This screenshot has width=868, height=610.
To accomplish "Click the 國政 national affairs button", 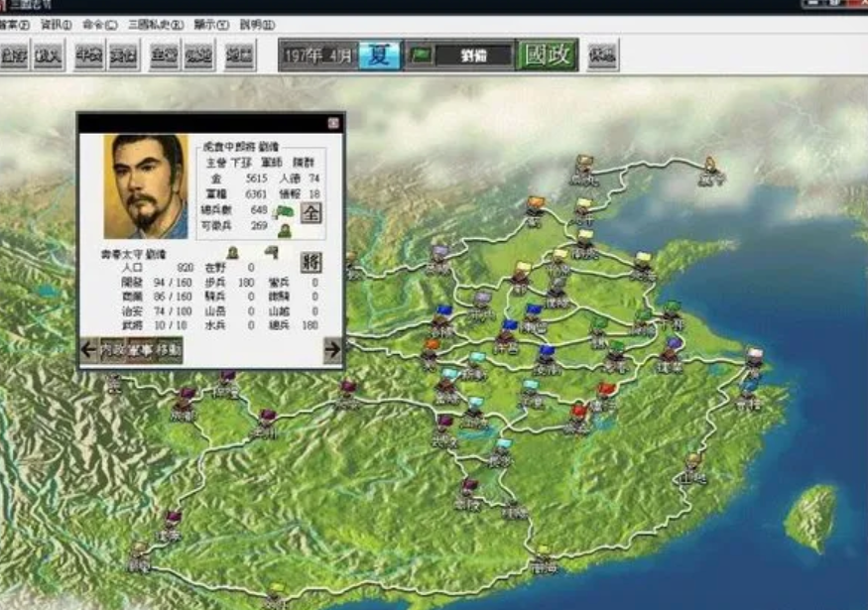I will [547, 55].
